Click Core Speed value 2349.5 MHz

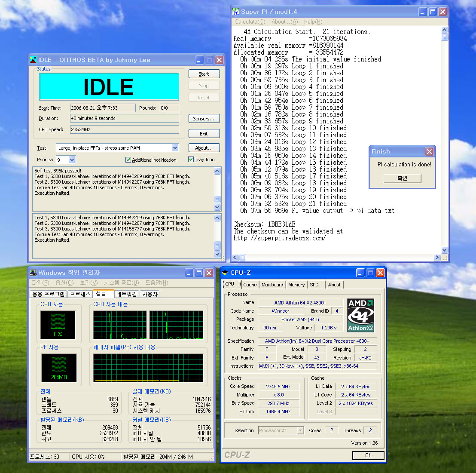click(278, 387)
